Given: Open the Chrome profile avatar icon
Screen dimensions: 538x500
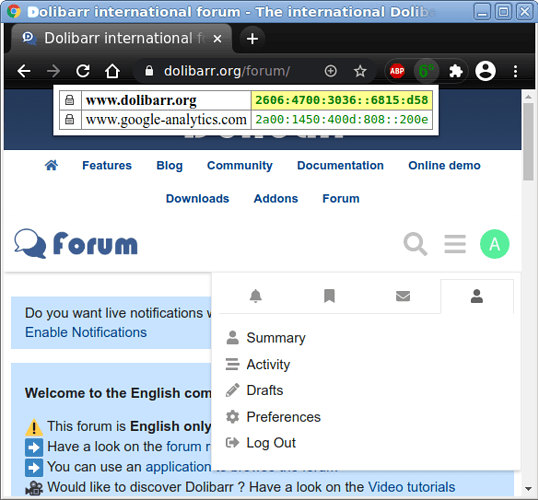Looking at the screenshot, I should click(485, 71).
